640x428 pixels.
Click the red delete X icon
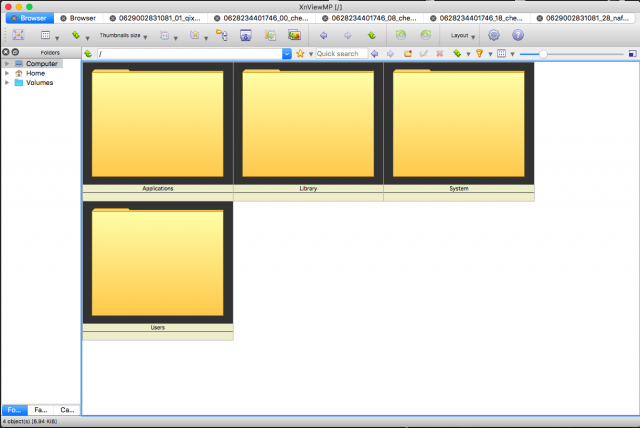click(440, 53)
